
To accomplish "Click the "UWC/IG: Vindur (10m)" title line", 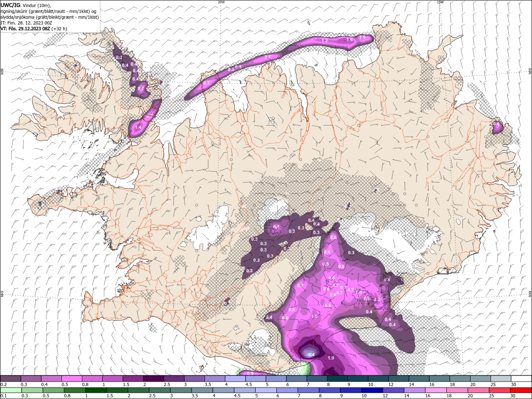I will tap(25, 5).
